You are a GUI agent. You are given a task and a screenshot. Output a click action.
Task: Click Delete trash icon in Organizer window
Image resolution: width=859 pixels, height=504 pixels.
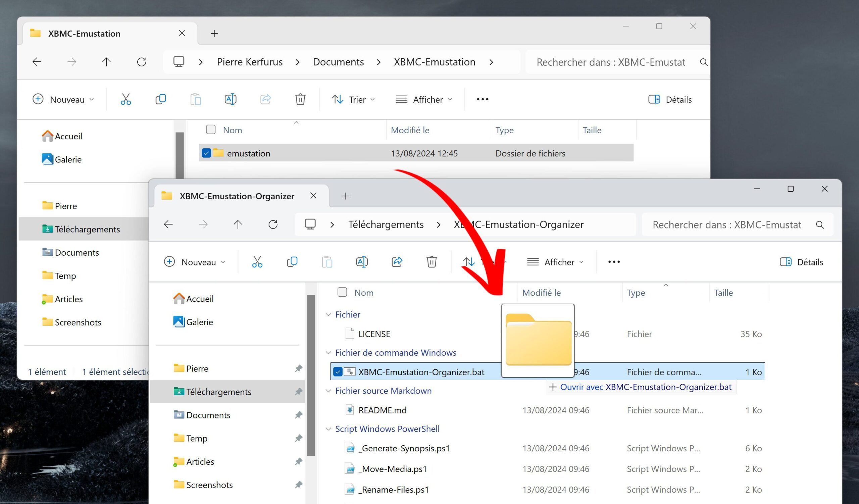432,262
